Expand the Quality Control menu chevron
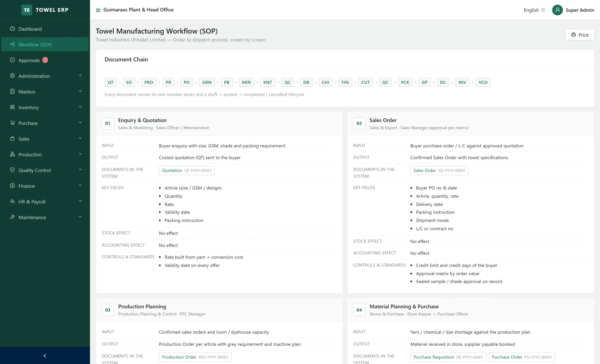This screenshot has height=364, width=600. click(80, 170)
